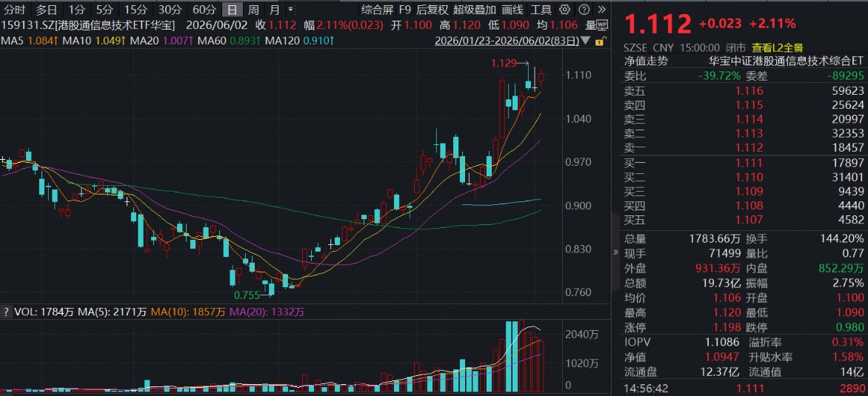868x396 pixels.
Task: Click the 卖三 price 1.114
Action: point(749,119)
